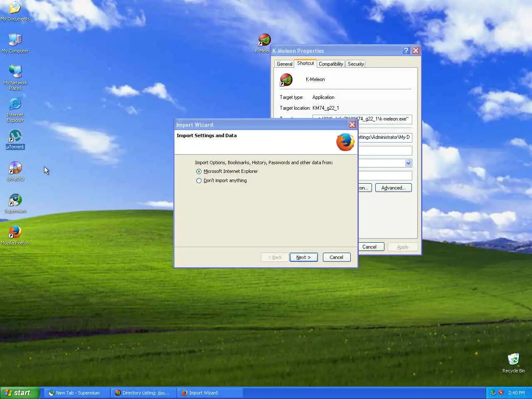The width and height of the screenshot is (532, 399).
Task: Close the K-Meleon Properties dialog
Action: coord(416,51)
